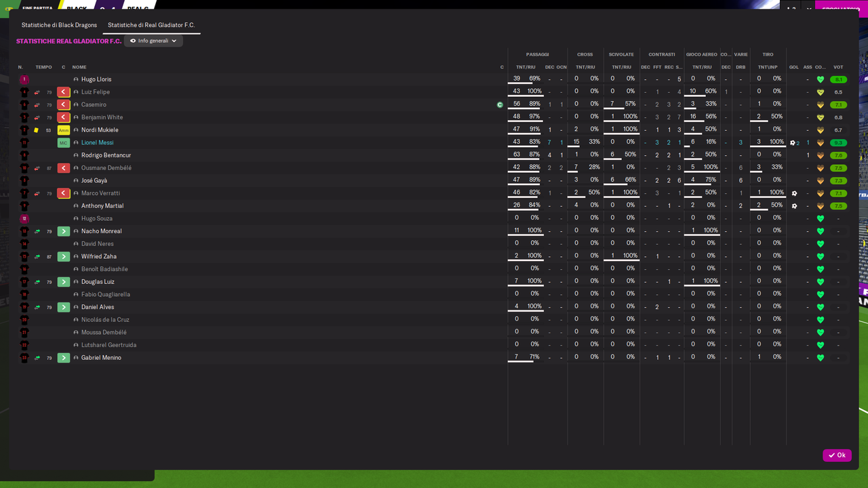Click Nordi Mukiele's yellow card icon
The width and height of the screenshot is (868, 488).
click(37, 130)
